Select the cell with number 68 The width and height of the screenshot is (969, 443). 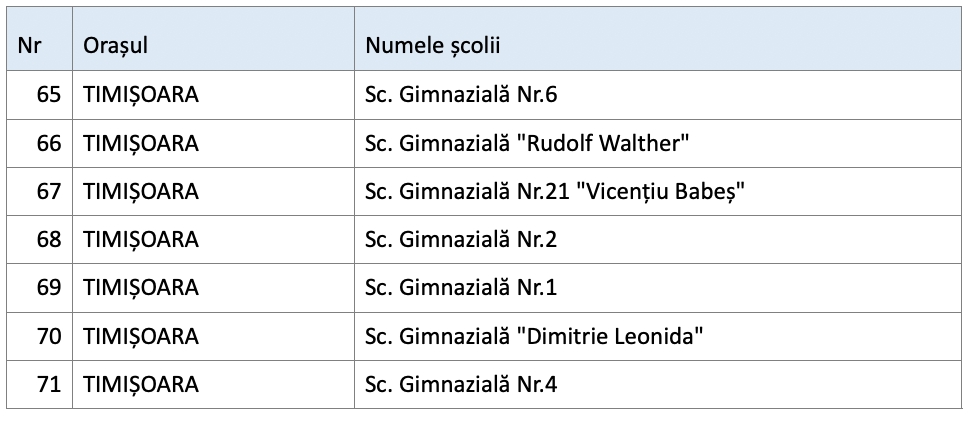[49, 239]
